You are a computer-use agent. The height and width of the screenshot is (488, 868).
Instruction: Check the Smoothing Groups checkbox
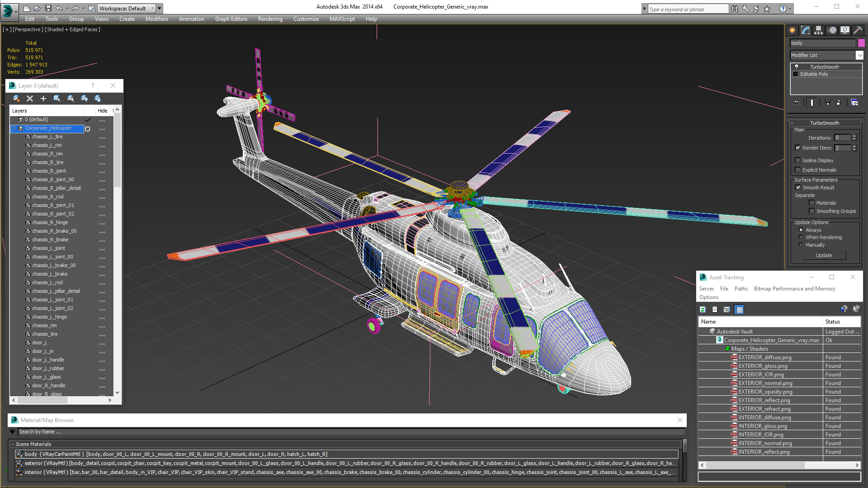coord(812,211)
